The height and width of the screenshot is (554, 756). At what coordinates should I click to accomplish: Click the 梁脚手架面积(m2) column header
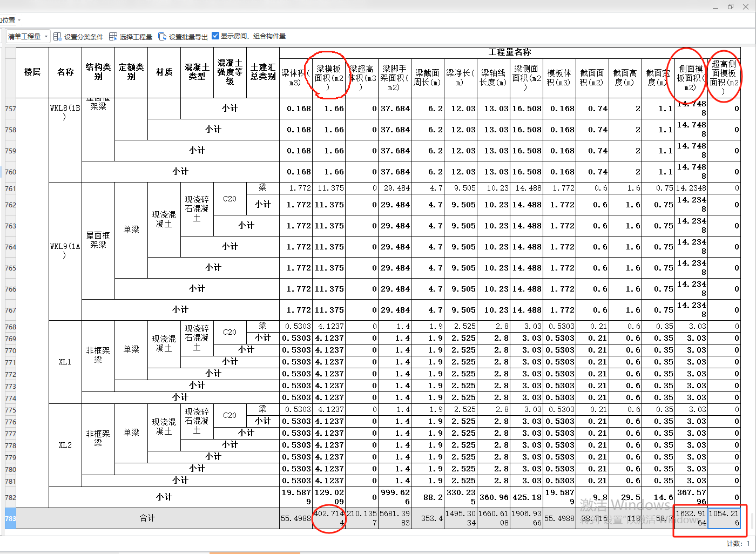395,78
